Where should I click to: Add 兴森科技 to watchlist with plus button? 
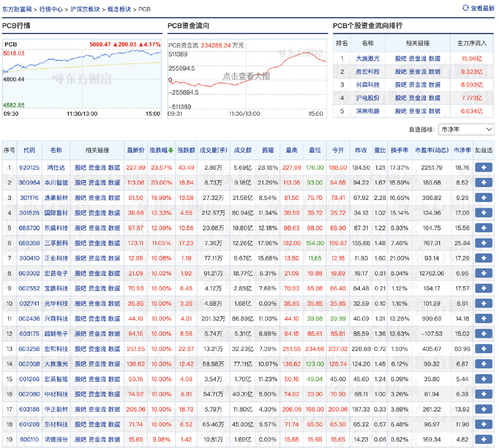(483, 319)
